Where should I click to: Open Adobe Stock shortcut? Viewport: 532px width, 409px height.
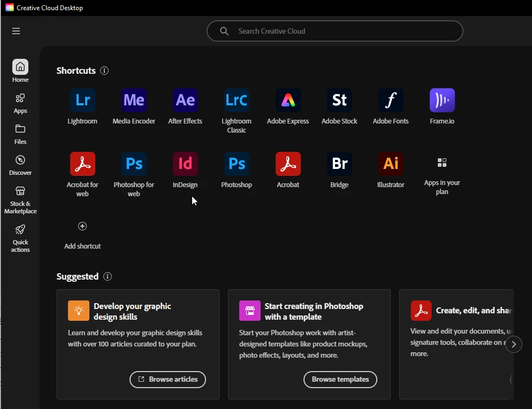[339, 101]
